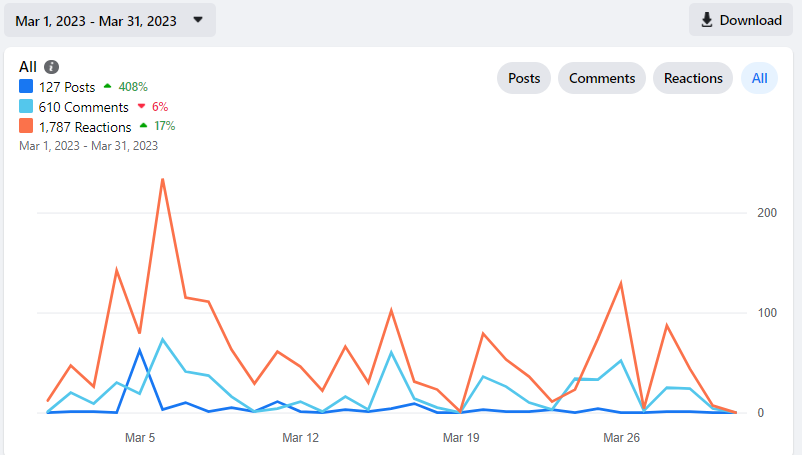Click the green up arrow beside 17%
Viewport: 802px width, 455px height.
tap(144, 126)
